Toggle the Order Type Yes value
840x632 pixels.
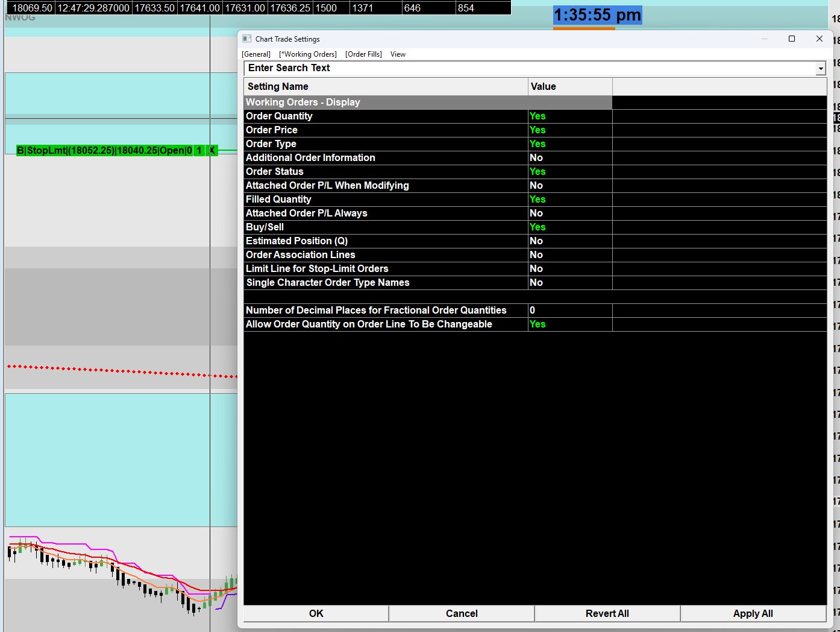[570, 144]
